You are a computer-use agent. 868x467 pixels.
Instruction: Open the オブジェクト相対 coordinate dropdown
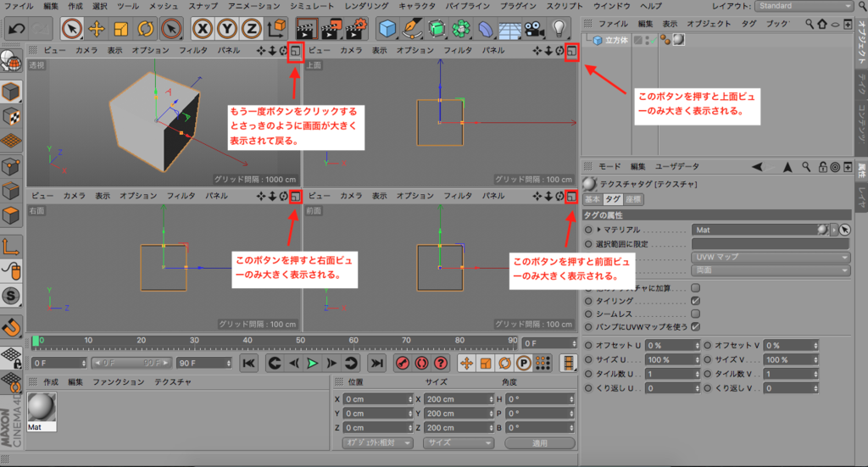click(377, 442)
